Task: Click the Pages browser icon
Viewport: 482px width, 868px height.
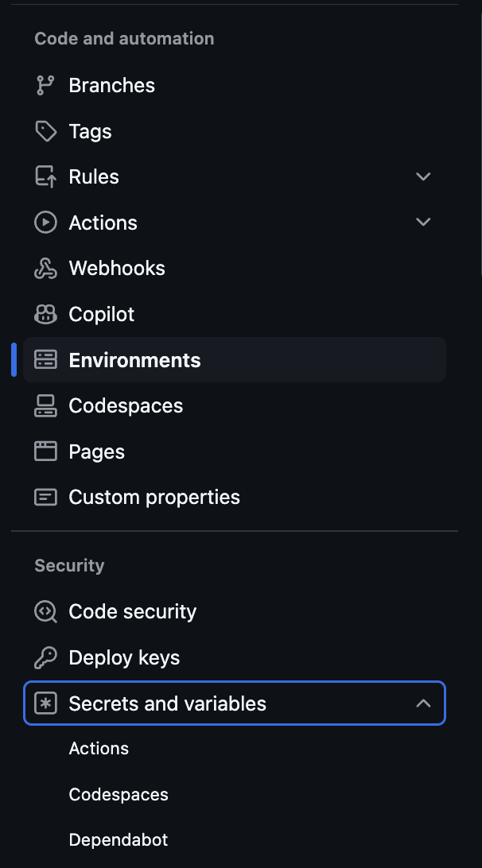Action: [45, 451]
